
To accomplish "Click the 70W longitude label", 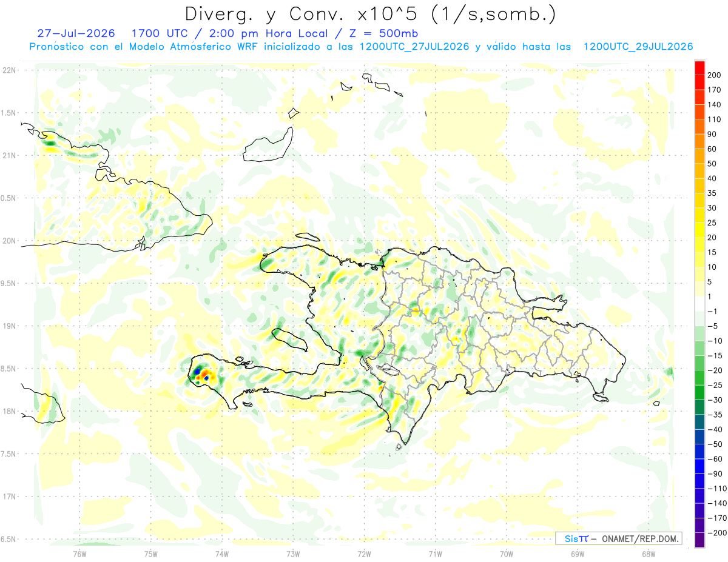I will (507, 554).
